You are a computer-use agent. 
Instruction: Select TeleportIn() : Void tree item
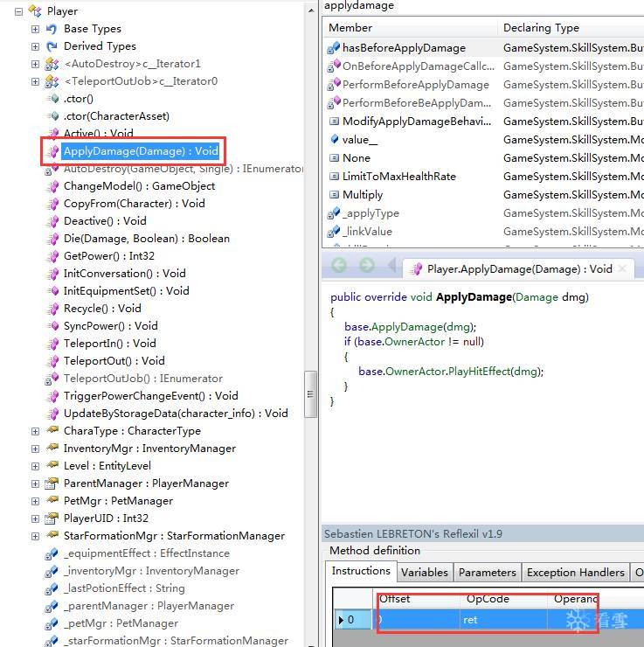[110, 344]
